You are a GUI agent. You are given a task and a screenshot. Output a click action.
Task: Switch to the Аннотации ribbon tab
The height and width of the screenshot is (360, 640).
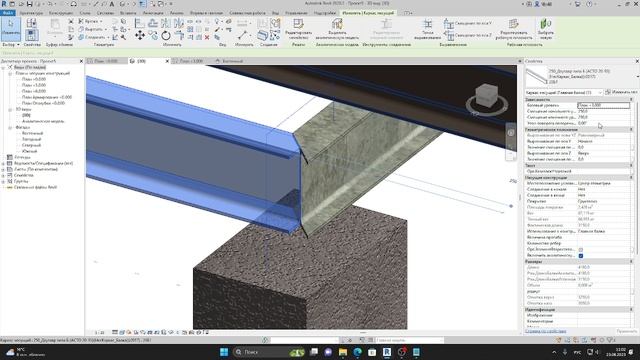click(153, 13)
